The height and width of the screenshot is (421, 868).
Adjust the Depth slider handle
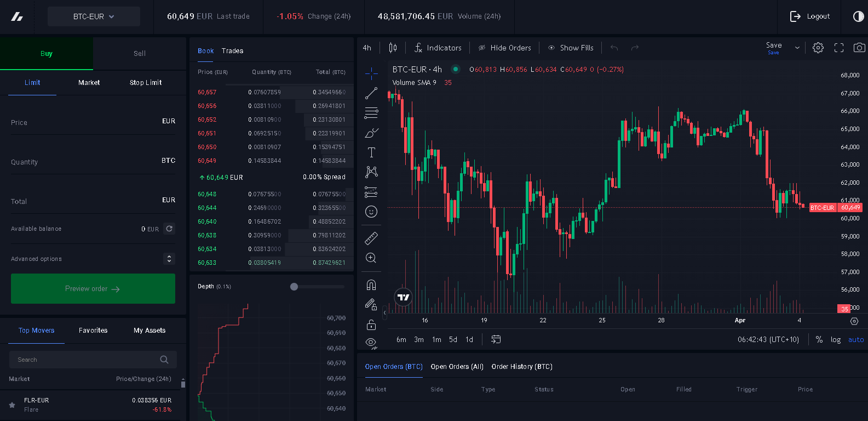[294, 287]
